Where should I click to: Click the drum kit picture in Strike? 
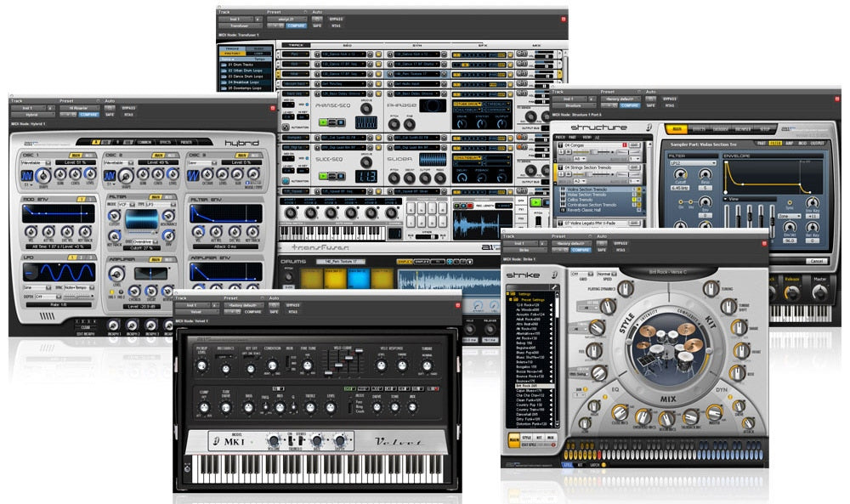pyautogui.click(x=668, y=349)
